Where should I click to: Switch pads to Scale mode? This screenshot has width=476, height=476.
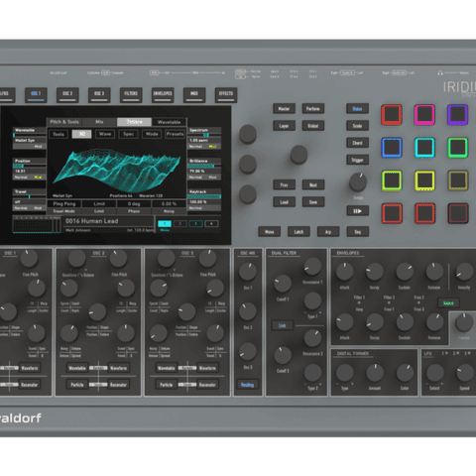pyautogui.click(x=357, y=126)
